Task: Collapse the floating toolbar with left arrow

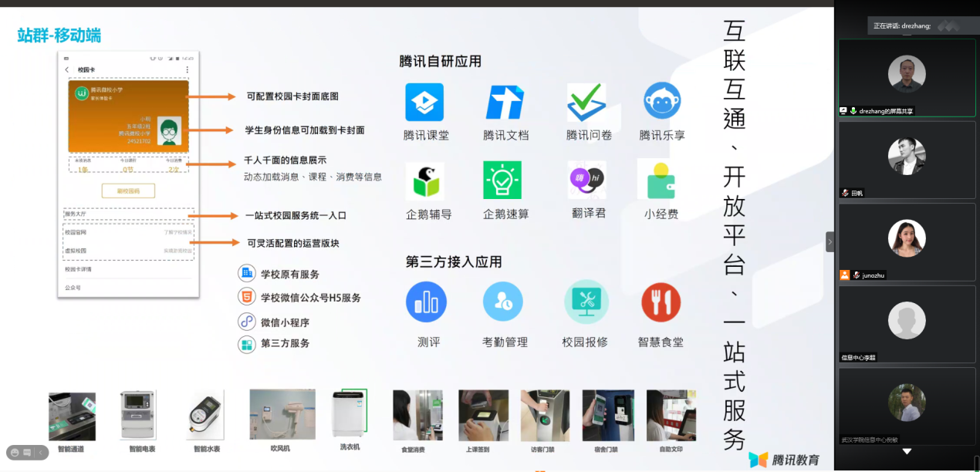Action: (41, 452)
